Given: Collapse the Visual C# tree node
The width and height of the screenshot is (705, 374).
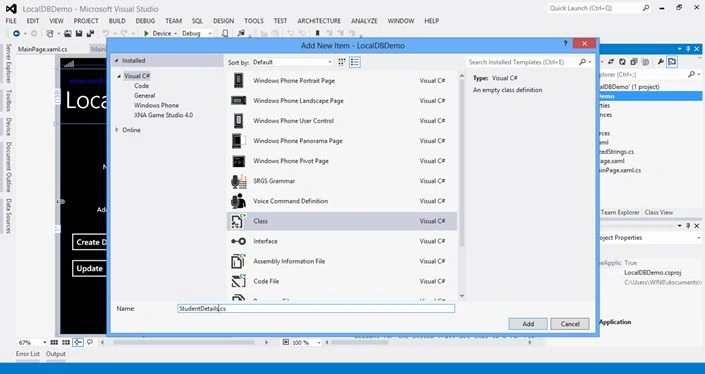Looking at the screenshot, I should click(119, 76).
